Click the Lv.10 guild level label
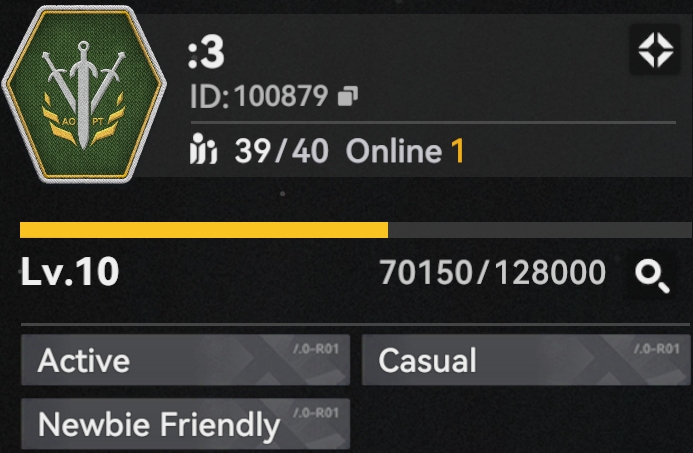 70,272
